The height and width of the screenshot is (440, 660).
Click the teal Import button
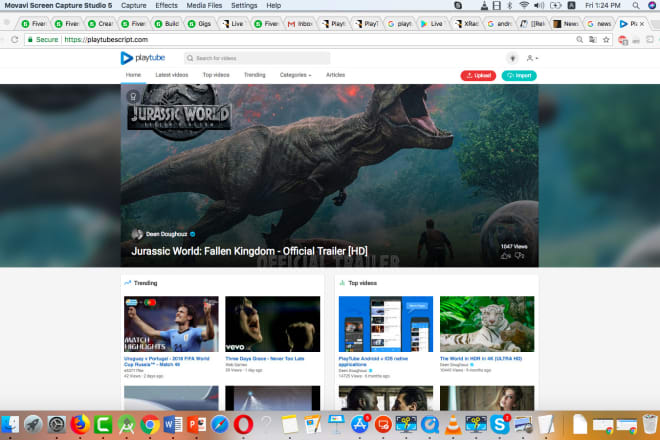click(519, 75)
